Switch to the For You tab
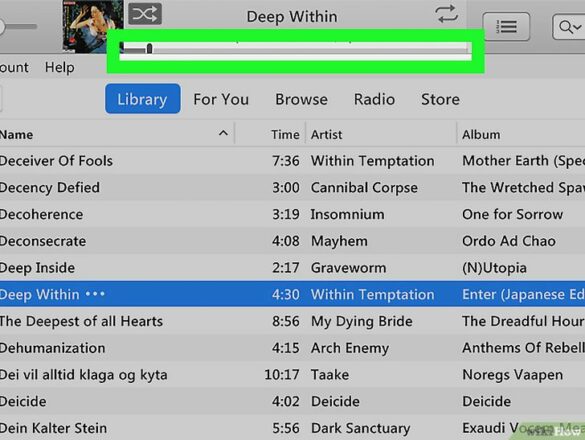The width and height of the screenshot is (585, 440). [221, 99]
